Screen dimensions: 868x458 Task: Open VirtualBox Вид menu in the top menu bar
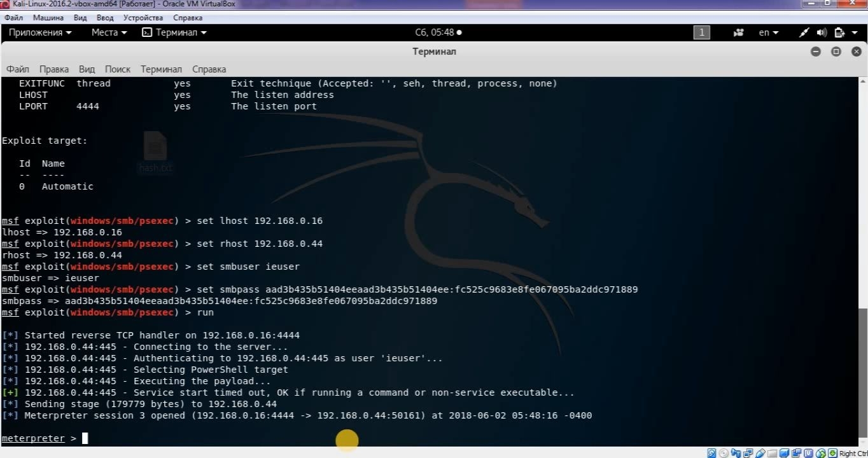click(x=80, y=18)
